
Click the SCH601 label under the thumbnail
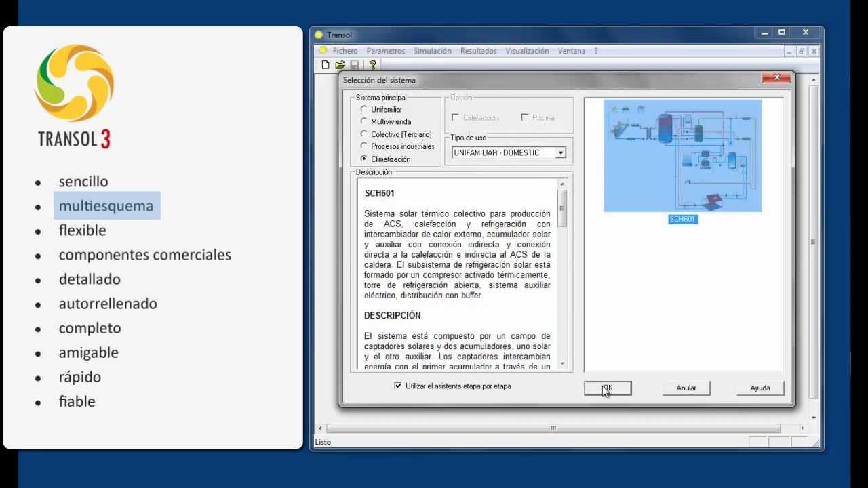[x=682, y=219]
